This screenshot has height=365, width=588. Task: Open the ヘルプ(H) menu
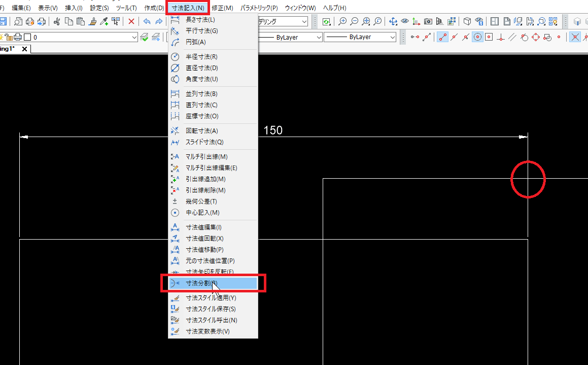pyautogui.click(x=334, y=8)
